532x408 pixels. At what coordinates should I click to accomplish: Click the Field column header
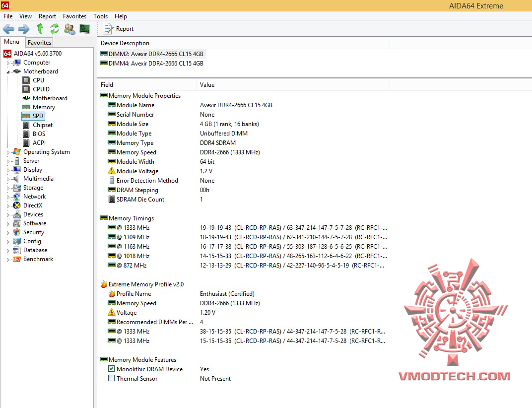coord(147,85)
